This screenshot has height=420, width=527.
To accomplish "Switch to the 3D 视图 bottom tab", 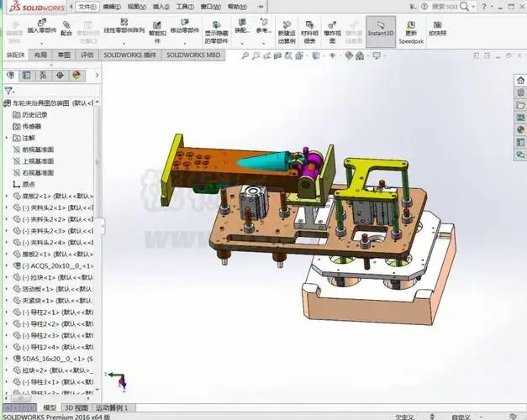I will (76, 407).
